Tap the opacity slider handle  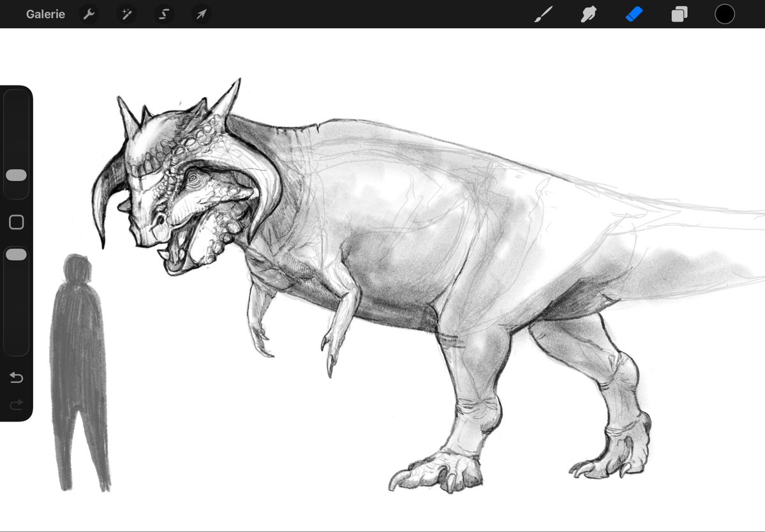pos(16,254)
